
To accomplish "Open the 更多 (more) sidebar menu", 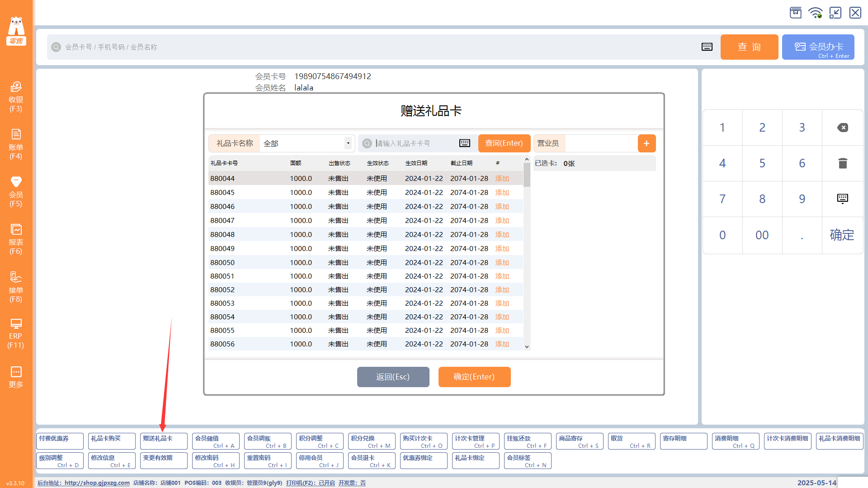I will click(x=16, y=377).
